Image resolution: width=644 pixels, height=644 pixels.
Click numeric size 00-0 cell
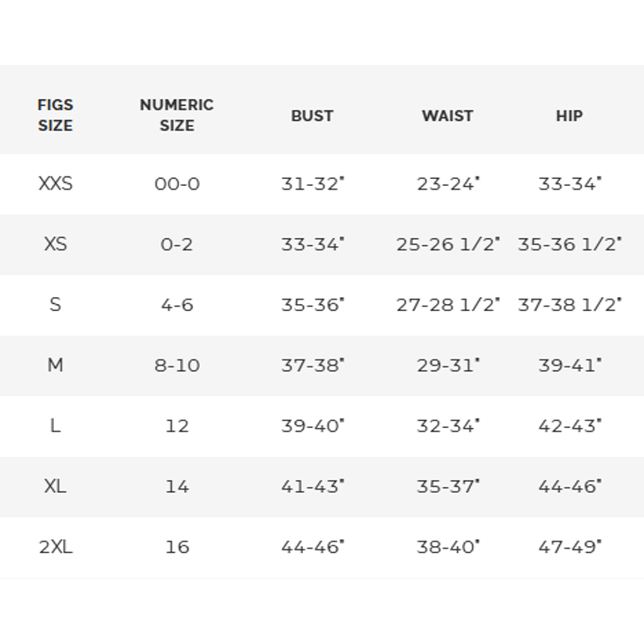177,184
